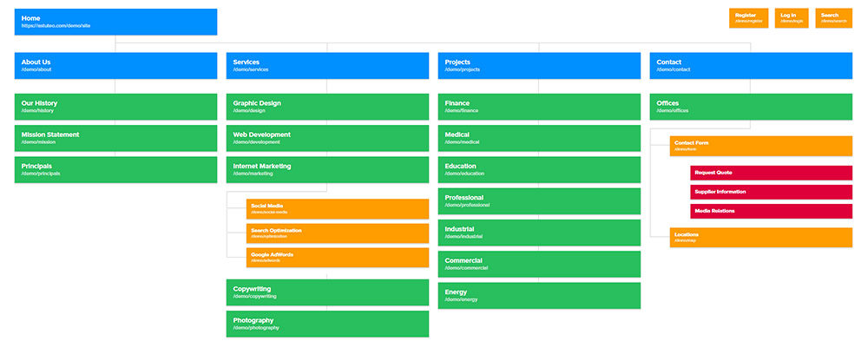Viewport: 868px width, 354px height.
Task: Open the Finance project node
Action: tap(539, 107)
